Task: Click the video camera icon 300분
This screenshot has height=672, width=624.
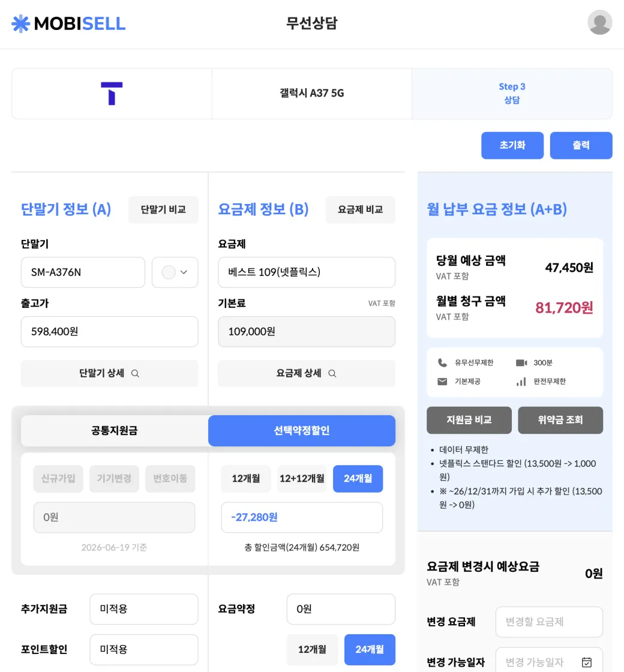Action: coord(521,362)
